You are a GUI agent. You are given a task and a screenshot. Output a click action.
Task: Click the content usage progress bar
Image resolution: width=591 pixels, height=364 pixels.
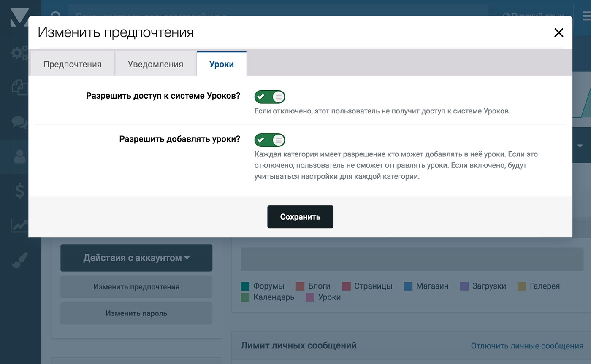[x=412, y=259]
